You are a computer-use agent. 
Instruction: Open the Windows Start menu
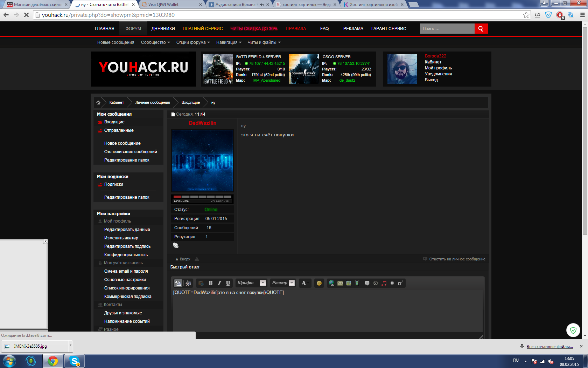[x=10, y=361]
